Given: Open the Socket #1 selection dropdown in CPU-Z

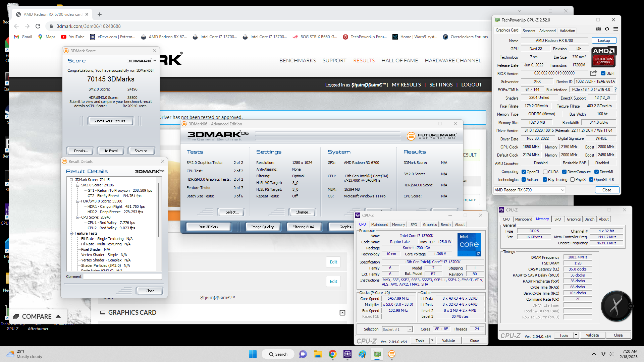Looking at the screenshot, I should [x=397, y=329].
